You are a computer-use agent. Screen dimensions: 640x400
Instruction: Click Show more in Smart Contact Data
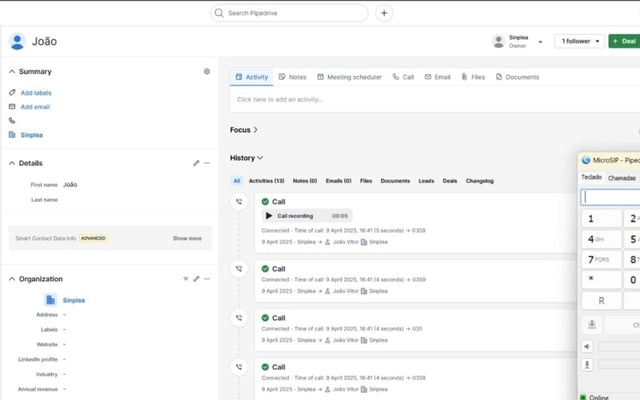[x=187, y=238]
